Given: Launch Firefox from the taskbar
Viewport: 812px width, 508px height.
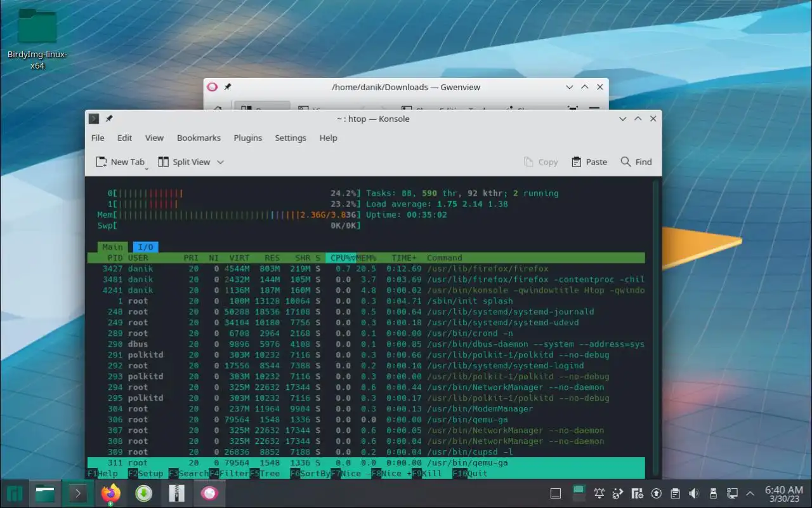Looking at the screenshot, I should tap(111, 493).
